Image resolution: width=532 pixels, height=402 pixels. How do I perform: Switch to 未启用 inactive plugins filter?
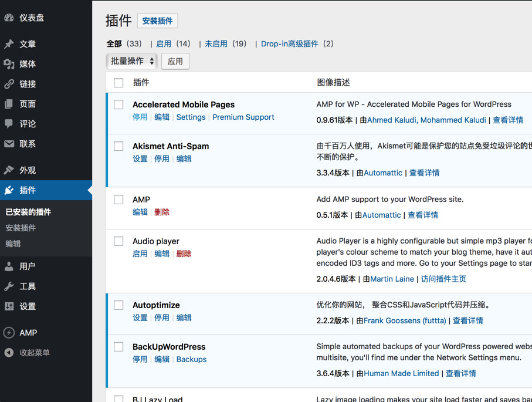click(216, 44)
